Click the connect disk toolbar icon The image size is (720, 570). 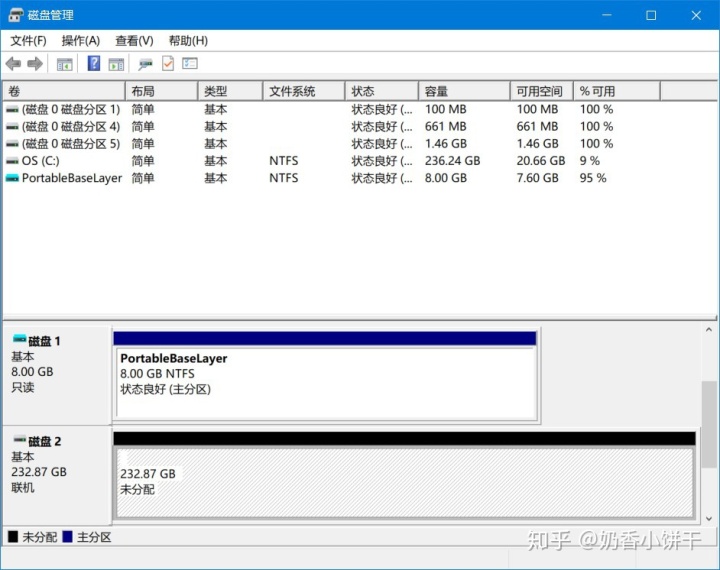[x=145, y=64]
